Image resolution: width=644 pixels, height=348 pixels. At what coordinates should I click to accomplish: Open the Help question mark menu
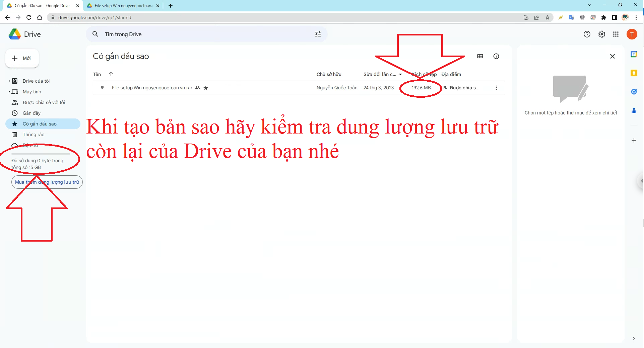587,34
